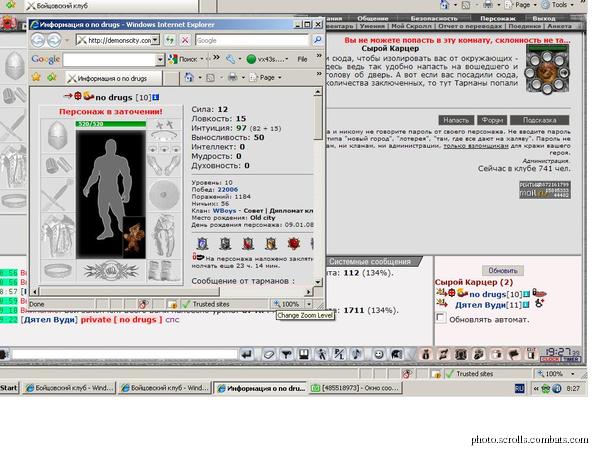Toggle the Обновлять автомат. checkbox
This screenshot has width=600, height=450.
click(440, 318)
